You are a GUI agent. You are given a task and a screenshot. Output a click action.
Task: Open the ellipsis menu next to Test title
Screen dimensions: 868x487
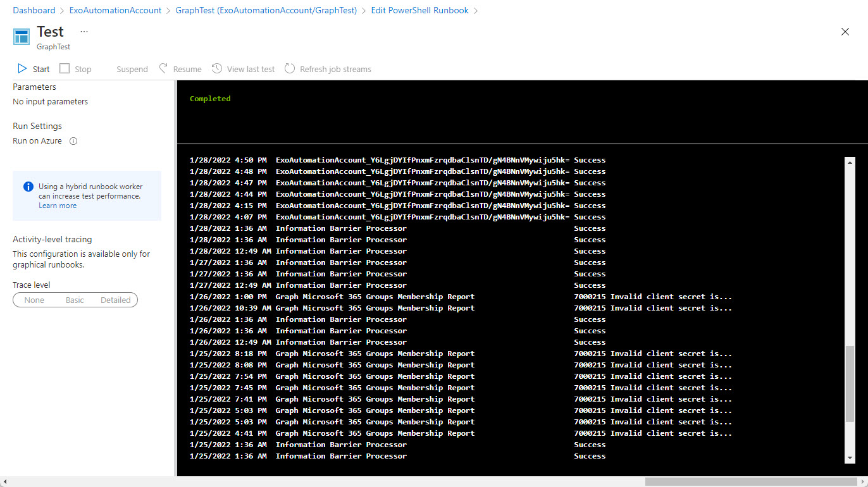click(x=84, y=30)
